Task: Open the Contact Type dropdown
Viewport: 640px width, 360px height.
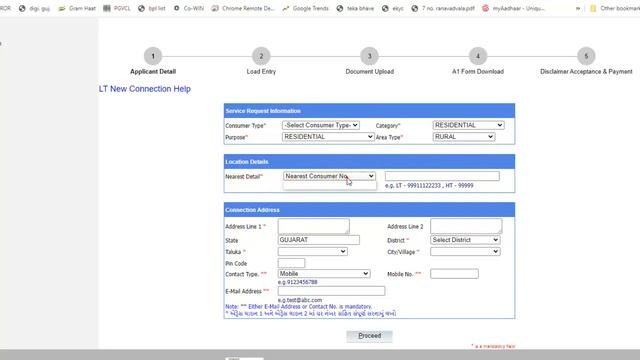Action: pyautogui.click(x=324, y=273)
